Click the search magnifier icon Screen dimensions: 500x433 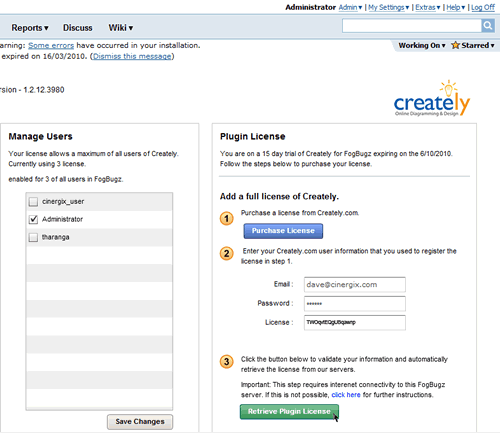pyautogui.click(x=488, y=26)
